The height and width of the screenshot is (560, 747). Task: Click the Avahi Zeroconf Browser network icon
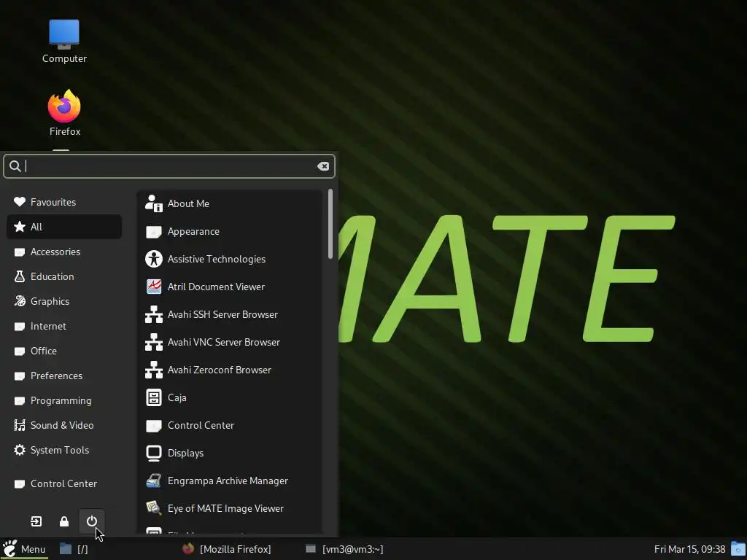pyautogui.click(x=153, y=370)
